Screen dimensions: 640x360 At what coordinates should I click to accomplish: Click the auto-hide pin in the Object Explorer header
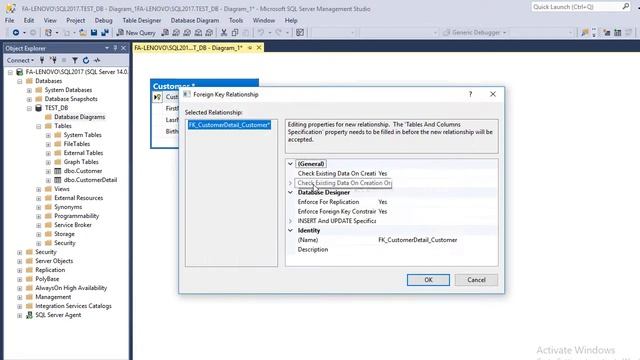click(115, 48)
